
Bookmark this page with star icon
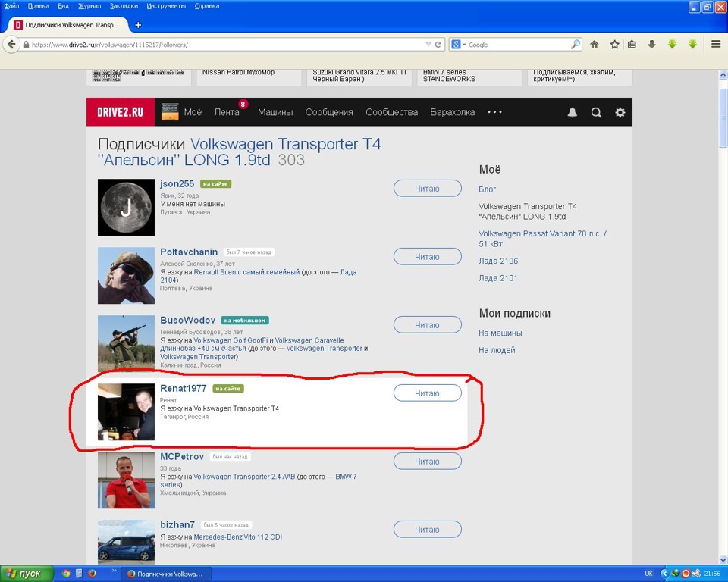(x=615, y=45)
